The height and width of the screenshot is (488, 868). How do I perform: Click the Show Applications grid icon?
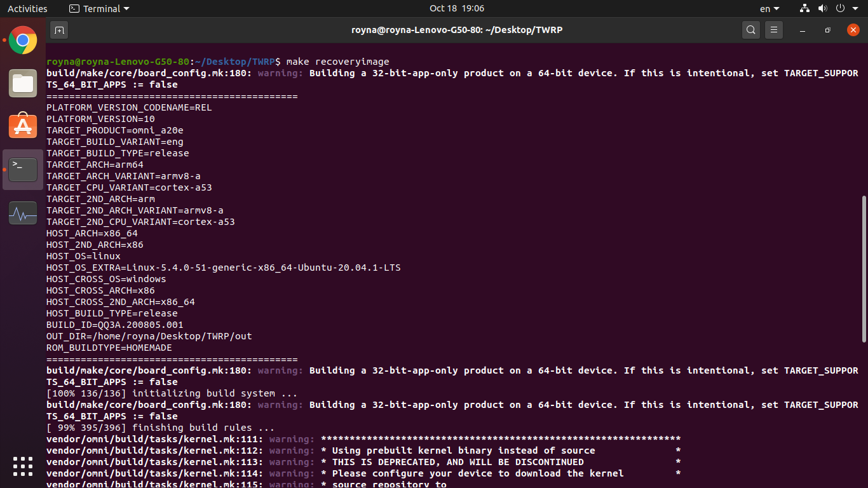(23, 466)
